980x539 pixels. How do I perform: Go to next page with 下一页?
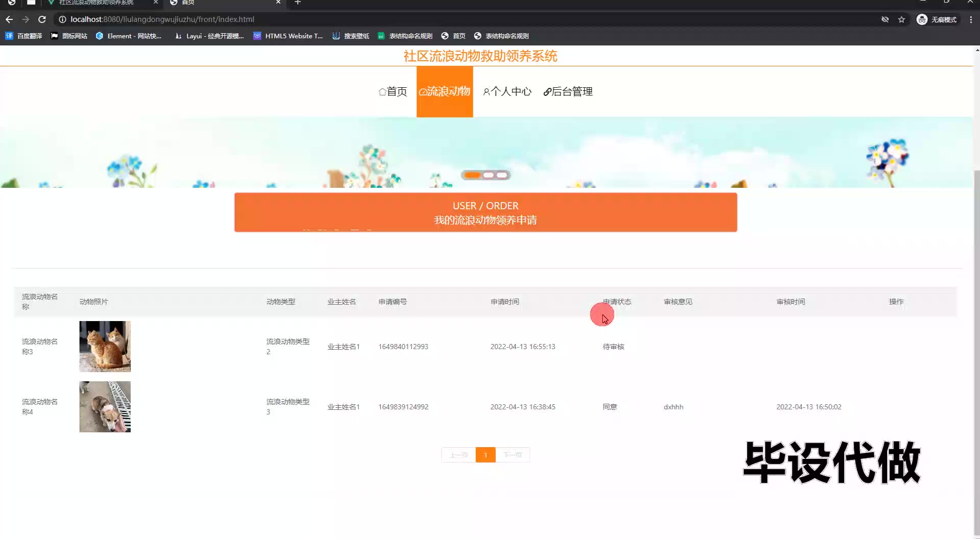(512, 455)
